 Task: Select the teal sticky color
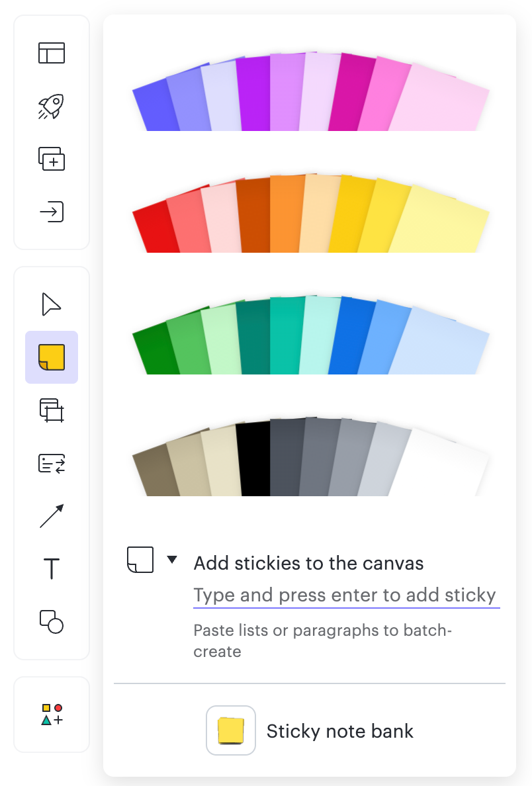point(287,336)
